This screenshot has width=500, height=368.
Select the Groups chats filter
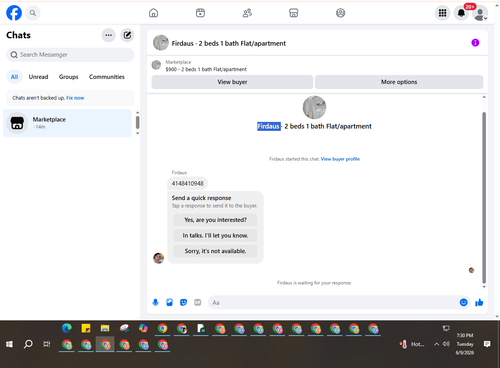(x=68, y=77)
